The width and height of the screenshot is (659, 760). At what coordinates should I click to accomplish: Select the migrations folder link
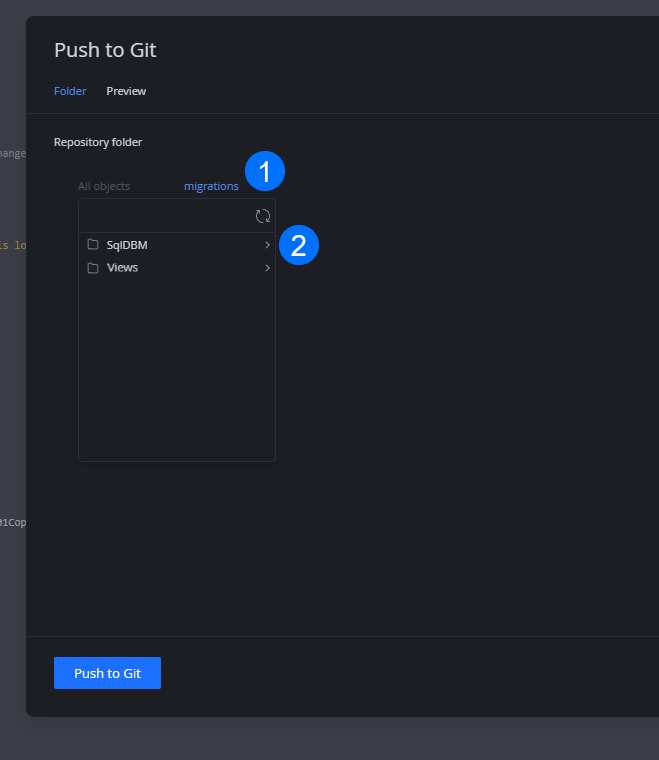click(x=211, y=186)
